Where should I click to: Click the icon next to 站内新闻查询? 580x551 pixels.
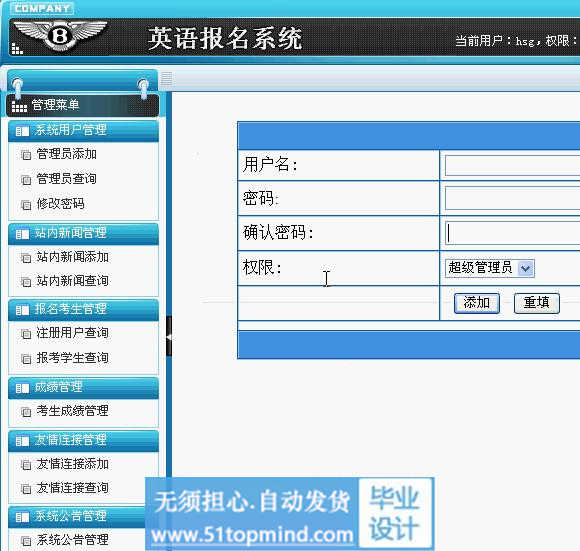[x=26, y=282]
